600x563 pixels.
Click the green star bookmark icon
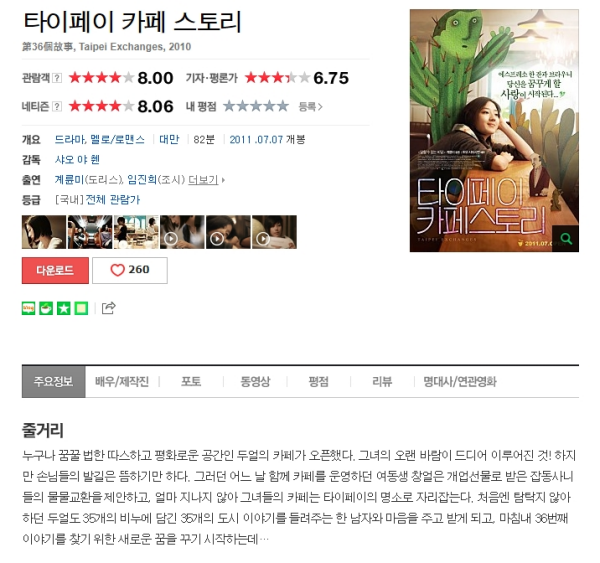click(x=64, y=308)
